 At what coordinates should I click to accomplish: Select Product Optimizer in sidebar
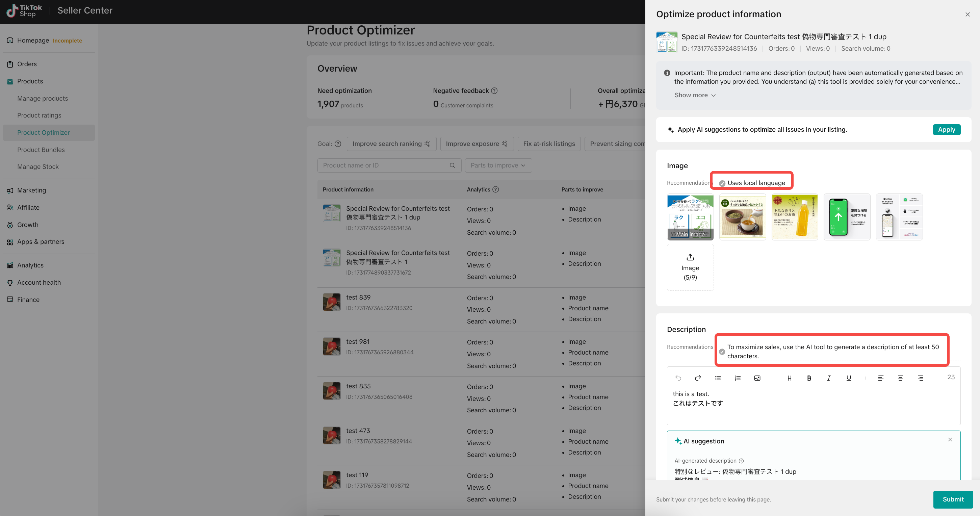pos(49,132)
